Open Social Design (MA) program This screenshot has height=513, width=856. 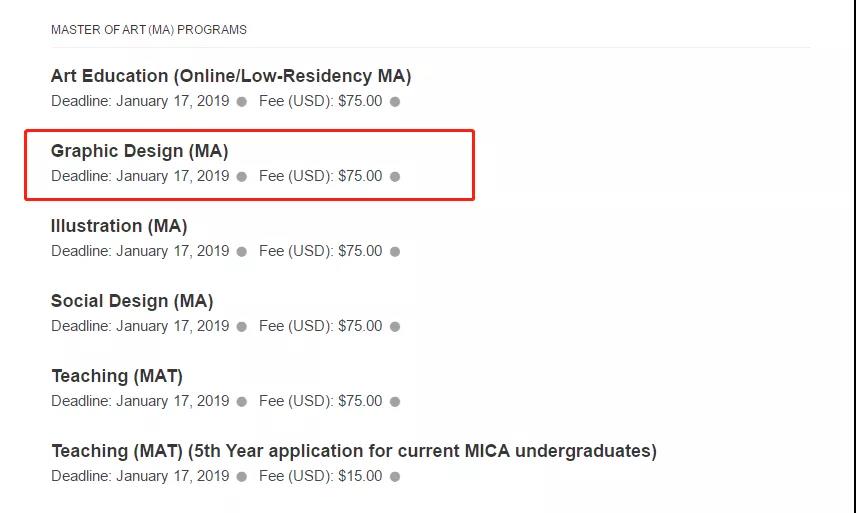click(132, 301)
